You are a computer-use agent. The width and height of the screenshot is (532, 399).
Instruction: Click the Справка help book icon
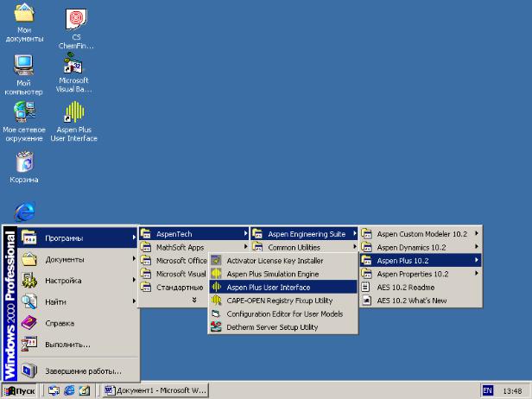29,323
